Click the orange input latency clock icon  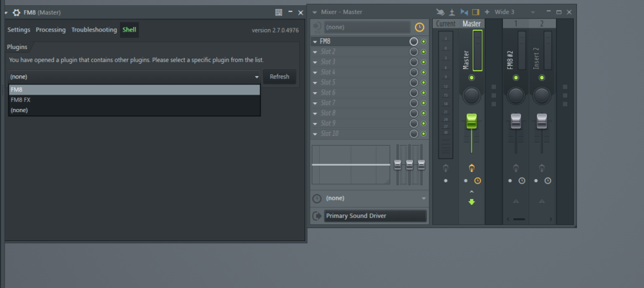[x=419, y=27]
